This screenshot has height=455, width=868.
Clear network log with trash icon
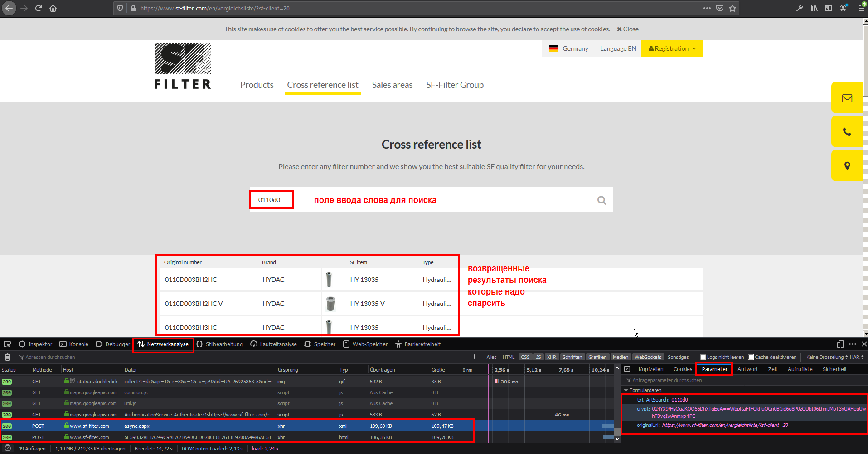(x=7, y=357)
